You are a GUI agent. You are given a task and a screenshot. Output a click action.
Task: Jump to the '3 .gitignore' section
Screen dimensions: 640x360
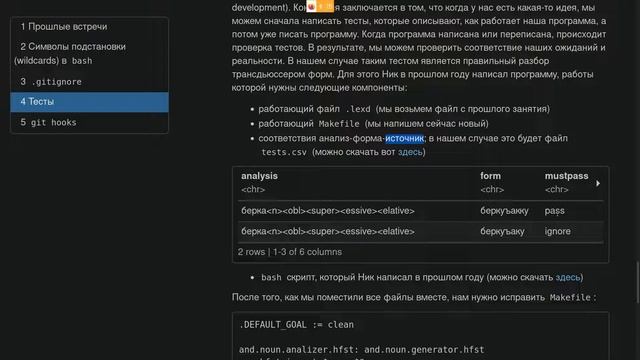pyautogui.click(x=89, y=82)
